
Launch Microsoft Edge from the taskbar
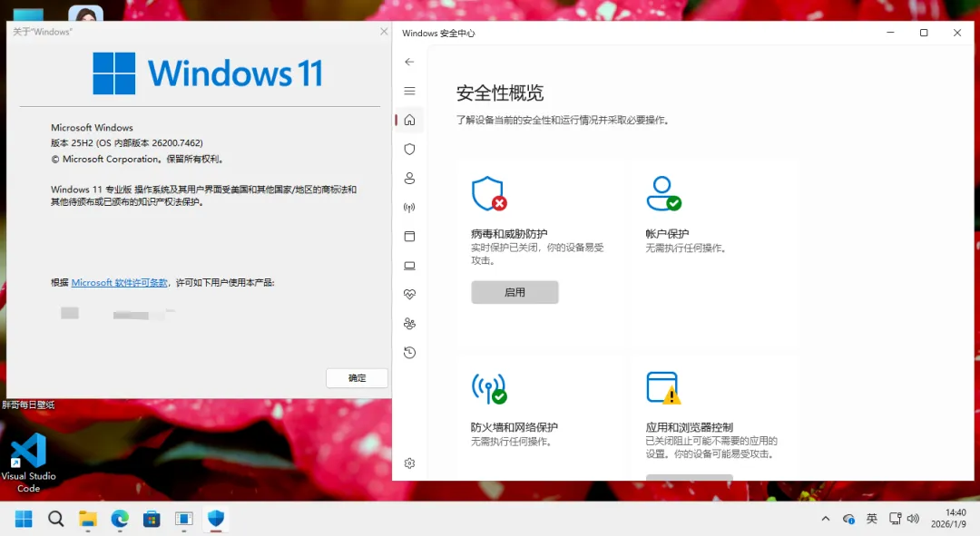(x=120, y=519)
